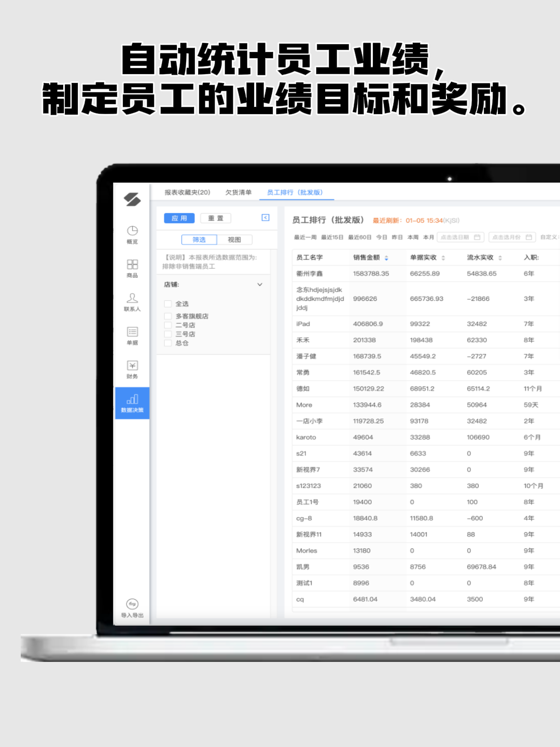Viewport: 560px width, 747px height.
Task: Select the 最近15日 quick date filter
Action: (332, 237)
